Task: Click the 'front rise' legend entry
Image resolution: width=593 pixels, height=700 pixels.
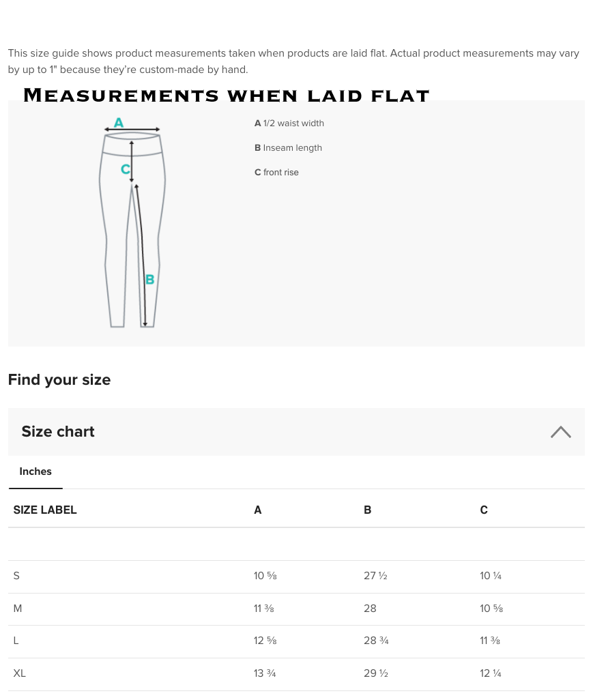Action: tap(276, 173)
